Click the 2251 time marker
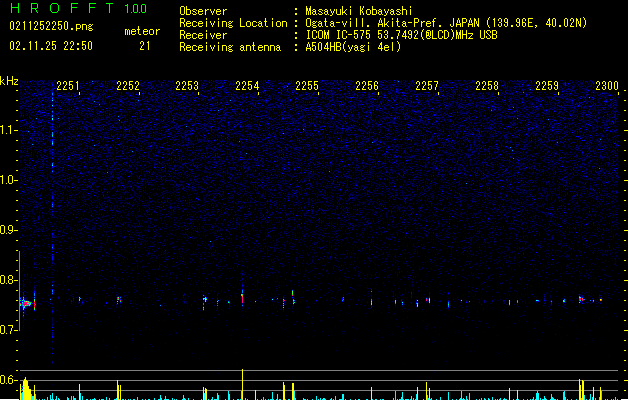The image size is (629, 400). click(x=68, y=85)
